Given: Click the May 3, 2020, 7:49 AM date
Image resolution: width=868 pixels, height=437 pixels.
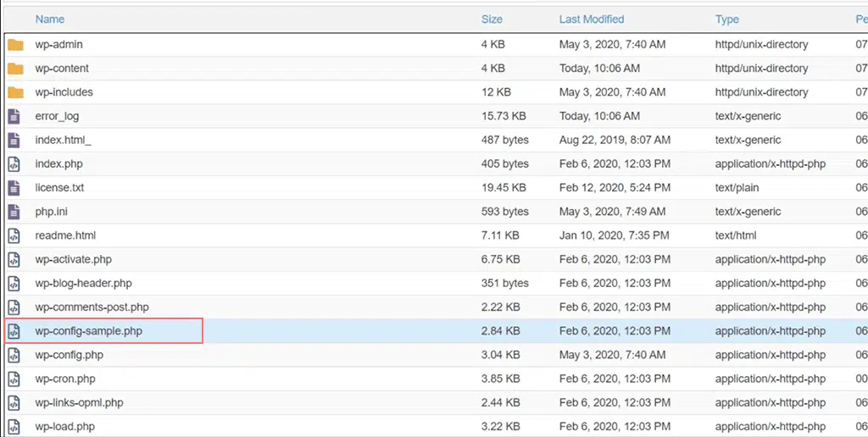Looking at the screenshot, I should [x=612, y=212].
